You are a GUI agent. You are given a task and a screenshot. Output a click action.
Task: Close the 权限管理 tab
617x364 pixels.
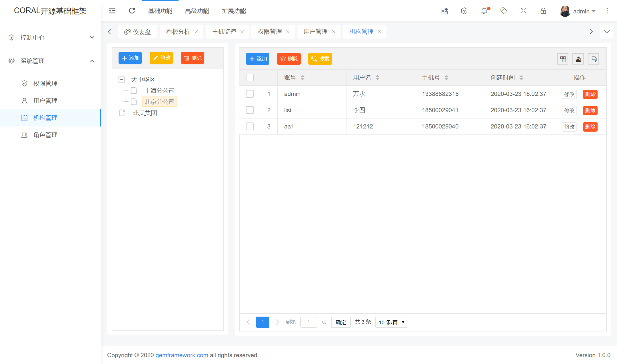coord(288,32)
